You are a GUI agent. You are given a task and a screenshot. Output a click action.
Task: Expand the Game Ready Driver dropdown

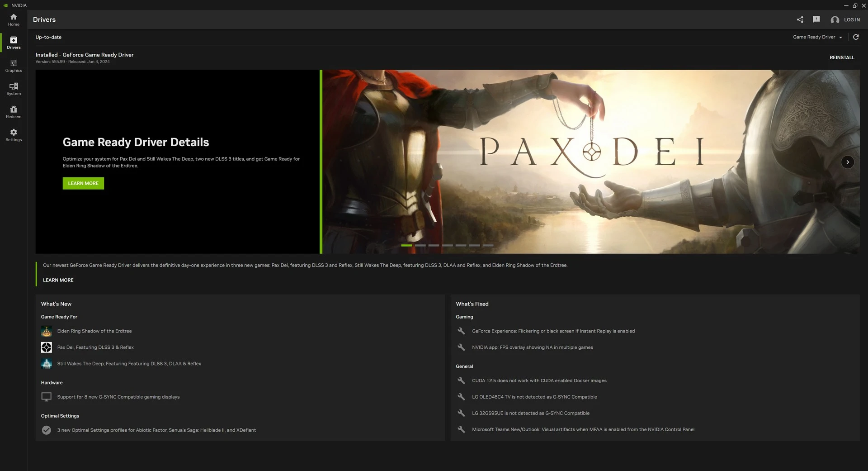(x=817, y=37)
